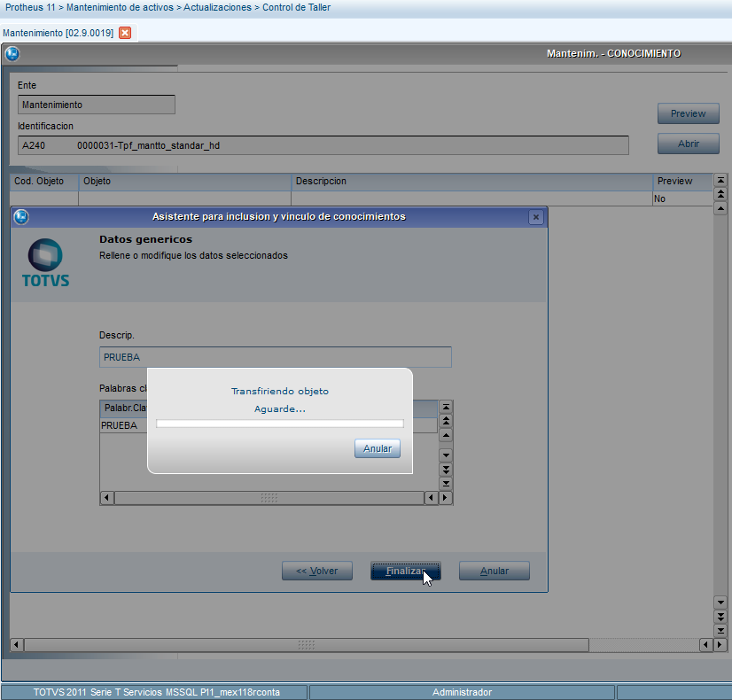Single down arrow in Palabras clave grid
732x700 pixels.
(446, 455)
